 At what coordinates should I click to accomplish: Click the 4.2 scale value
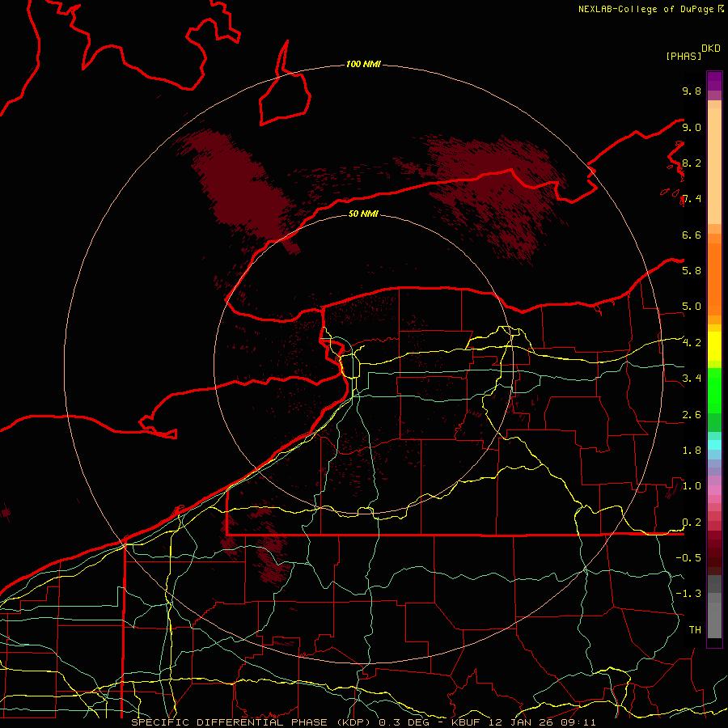coord(692,343)
